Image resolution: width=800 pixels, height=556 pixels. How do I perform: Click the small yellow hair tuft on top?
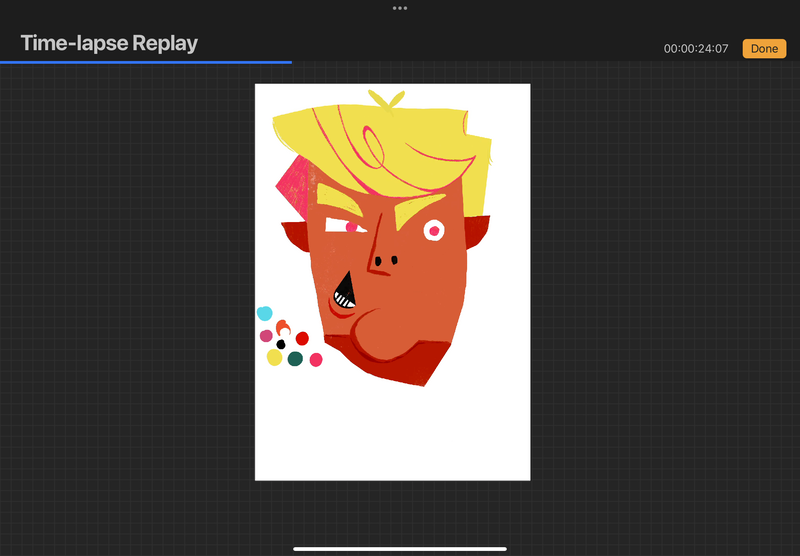[386, 98]
